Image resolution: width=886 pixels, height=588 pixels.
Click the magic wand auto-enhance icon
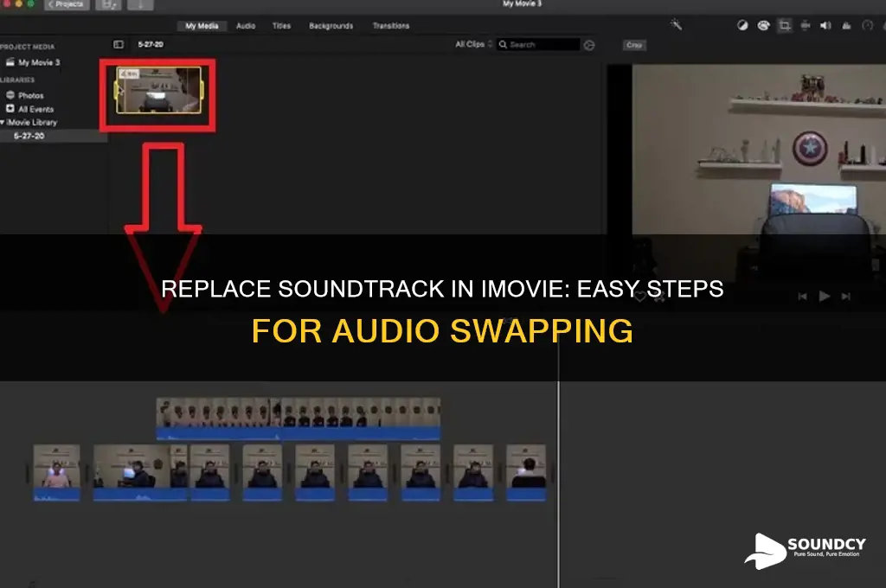[676, 24]
